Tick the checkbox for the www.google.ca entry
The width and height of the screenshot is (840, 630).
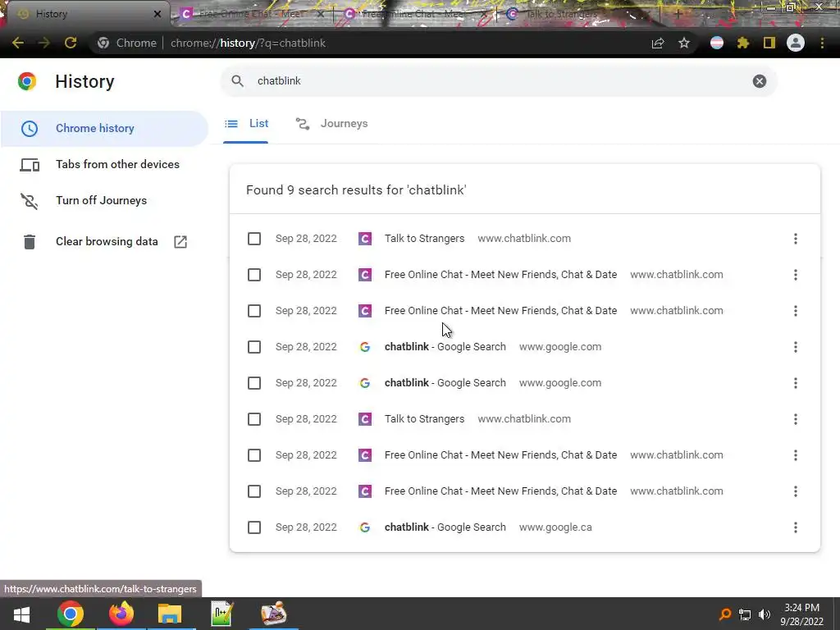pyautogui.click(x=254, y=527)
